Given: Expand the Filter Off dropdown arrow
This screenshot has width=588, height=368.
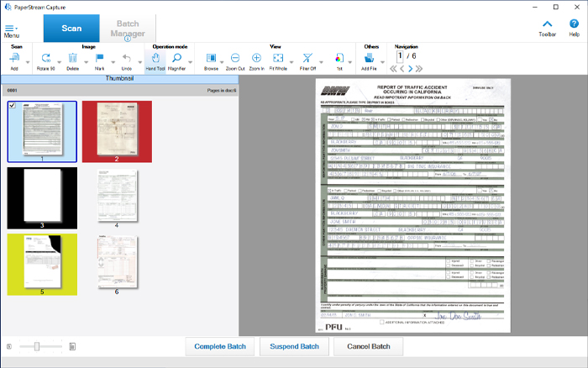Looking at the screenshot, I should pos(321,62).
